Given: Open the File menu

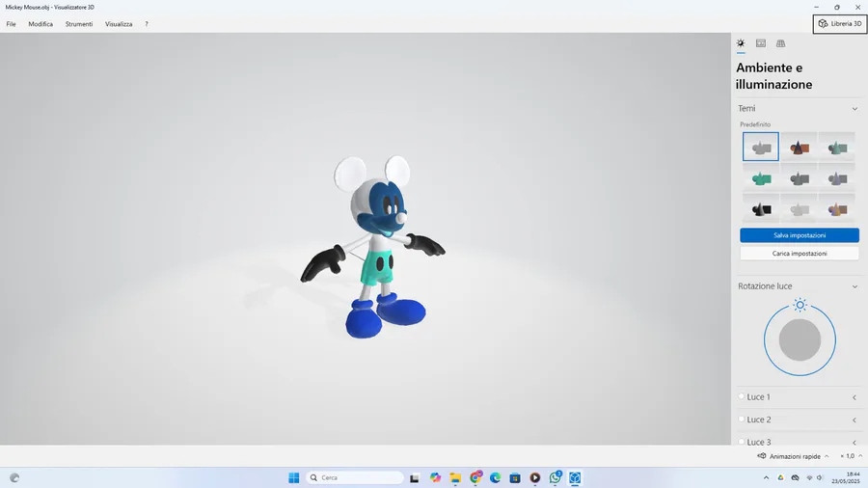Looking at the screenshot, I should 11,24.
